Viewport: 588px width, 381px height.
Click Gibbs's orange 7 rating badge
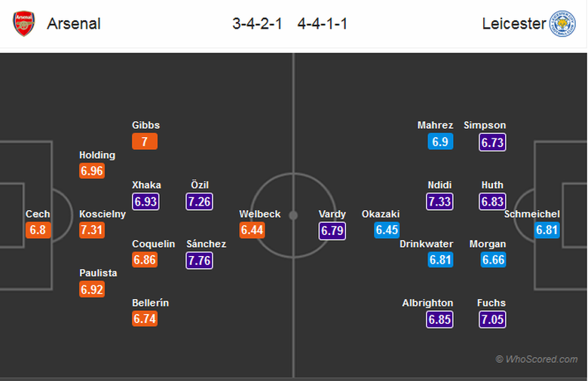coord(145,142)
